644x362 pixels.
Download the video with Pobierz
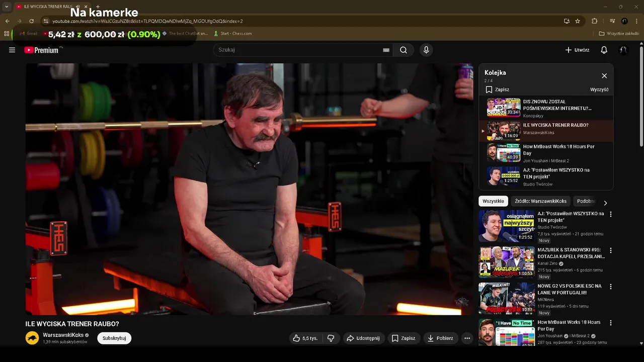click(x=440, y=338)
